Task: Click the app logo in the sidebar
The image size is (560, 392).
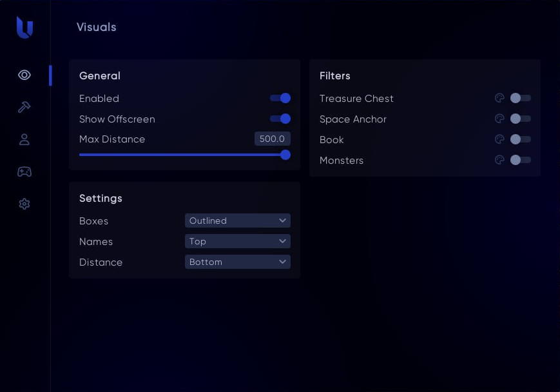Action: coord(24,28)
